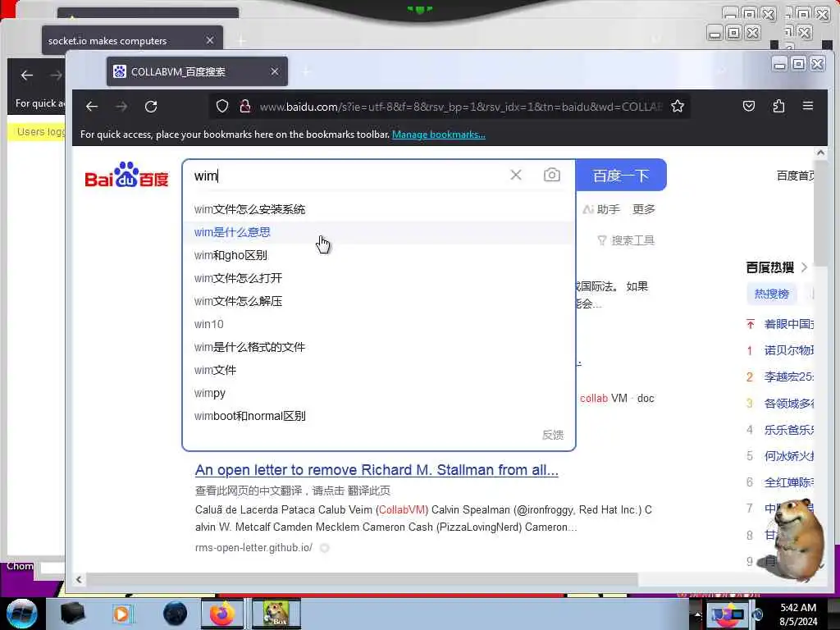Click the Baidu logo
Image resolution: width=840 pixels, height=630 pixels.
[x=126, y=175]
